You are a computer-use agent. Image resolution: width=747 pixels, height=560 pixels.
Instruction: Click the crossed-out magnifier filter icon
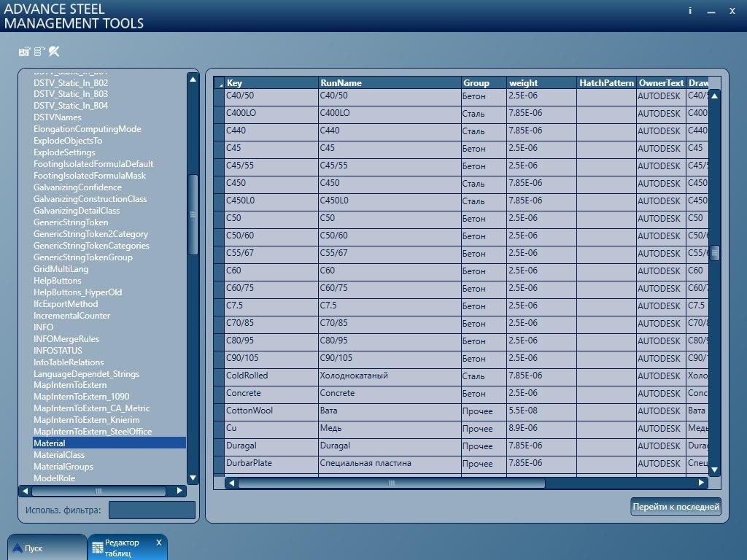coord(54,52)
